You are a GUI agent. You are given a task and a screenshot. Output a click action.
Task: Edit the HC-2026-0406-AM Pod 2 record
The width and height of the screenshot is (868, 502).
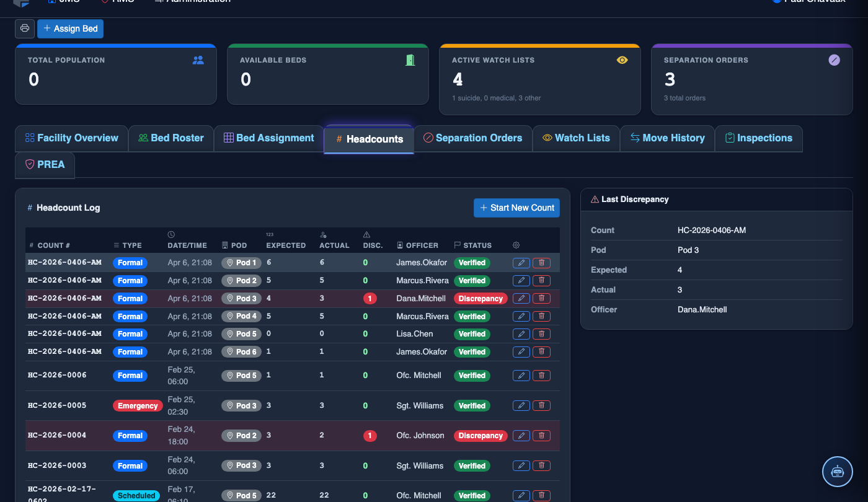[x=521, y=281]
